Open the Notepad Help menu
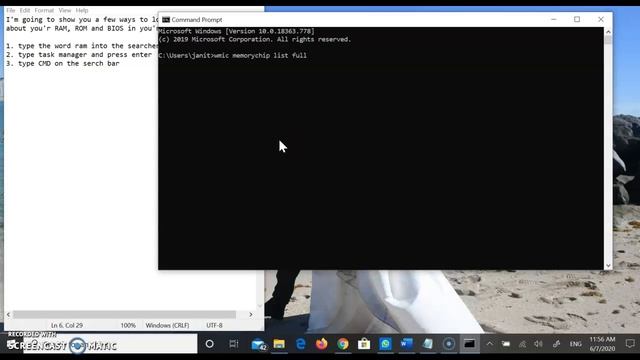The image size is (640, 360). (x=82, y=10)
